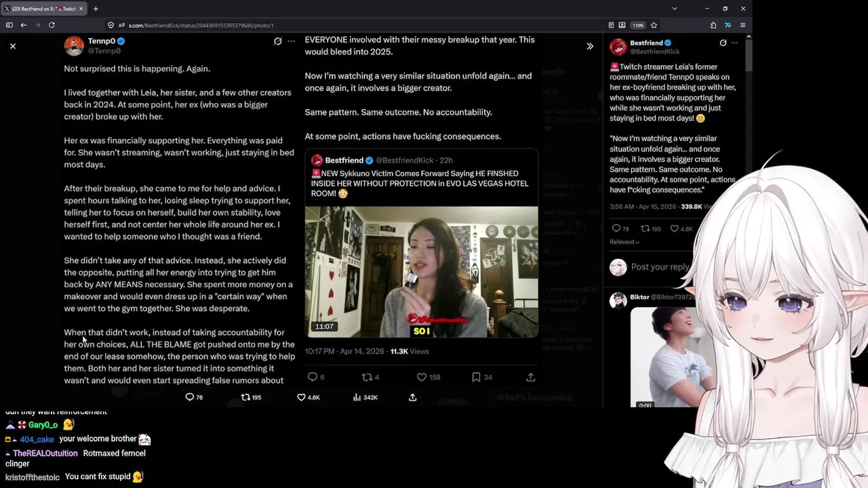This screenshot has height=488, width=868.
Task: Click the tracking protection shield icon
Action: click(x=111, y=25)
